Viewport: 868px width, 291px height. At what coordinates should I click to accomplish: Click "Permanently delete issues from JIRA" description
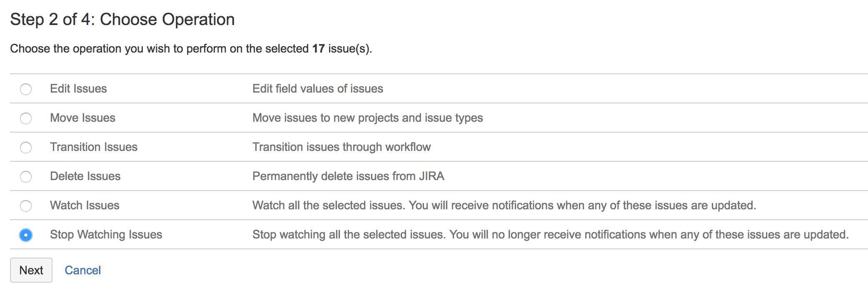[348, 176]
